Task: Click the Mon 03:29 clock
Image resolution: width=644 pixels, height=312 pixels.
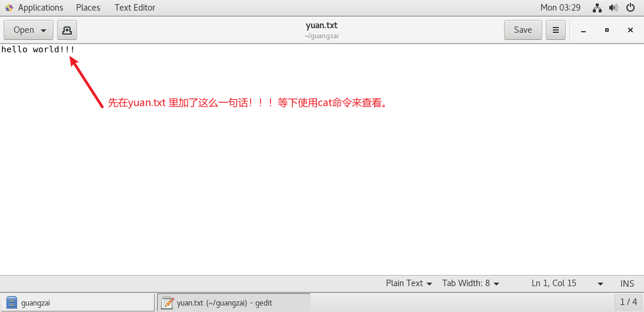Action: pyautogui.click(x=560, y=8)
